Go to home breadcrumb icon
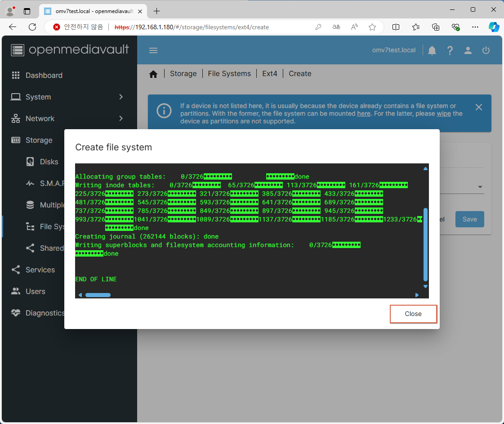This screenshot has height=424, width=504. pyautogui.click(x=153, y=74)
